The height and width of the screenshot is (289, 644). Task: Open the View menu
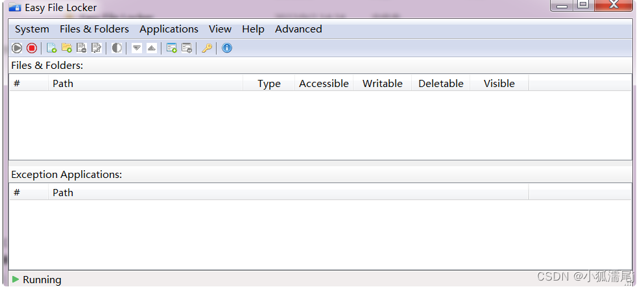(x=220, y=29)
